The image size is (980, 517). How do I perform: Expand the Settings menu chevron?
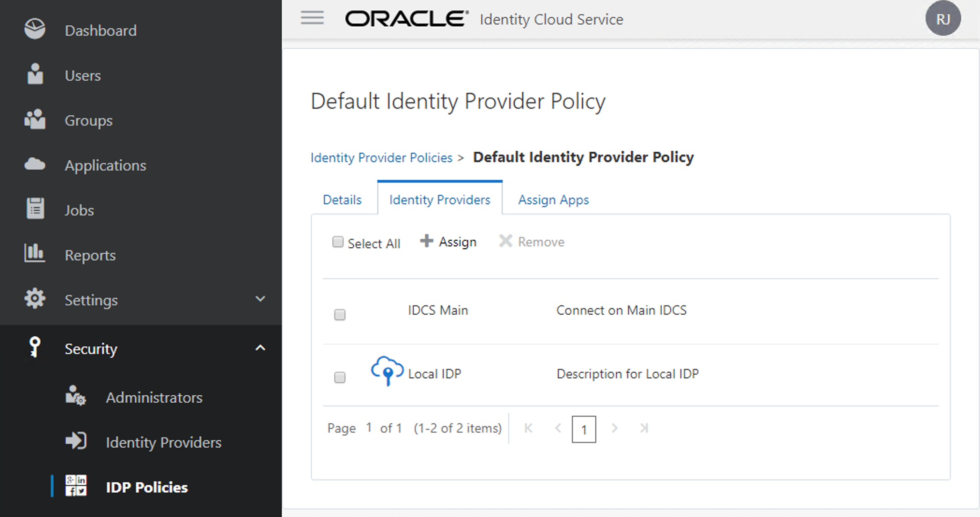tap(260, 299)
